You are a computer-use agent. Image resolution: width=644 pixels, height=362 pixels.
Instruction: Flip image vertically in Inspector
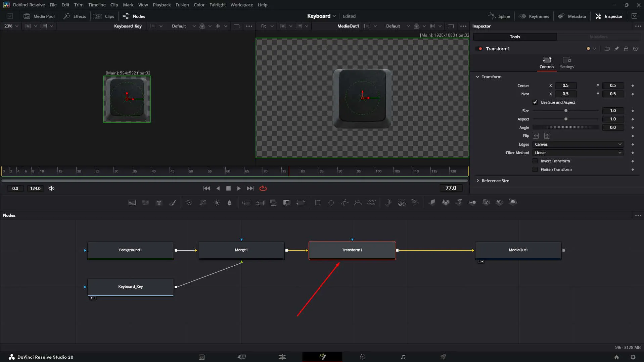547,136
